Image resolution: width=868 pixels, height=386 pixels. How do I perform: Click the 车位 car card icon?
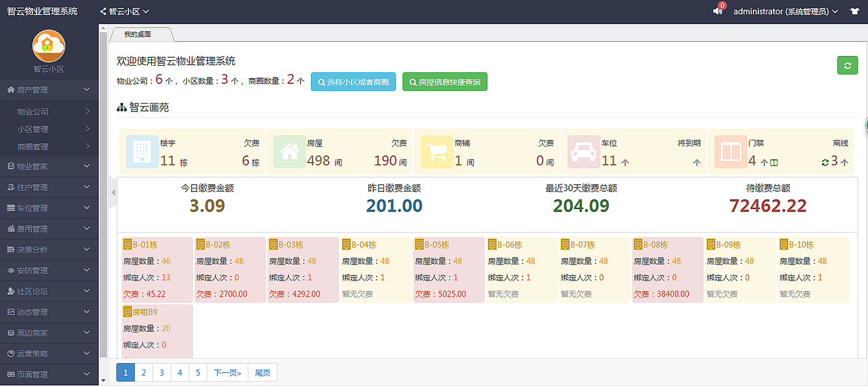pos(583,152)
